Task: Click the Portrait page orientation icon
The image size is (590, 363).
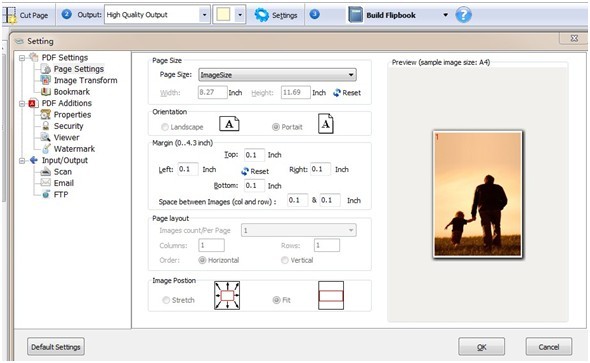Action: 326,124
